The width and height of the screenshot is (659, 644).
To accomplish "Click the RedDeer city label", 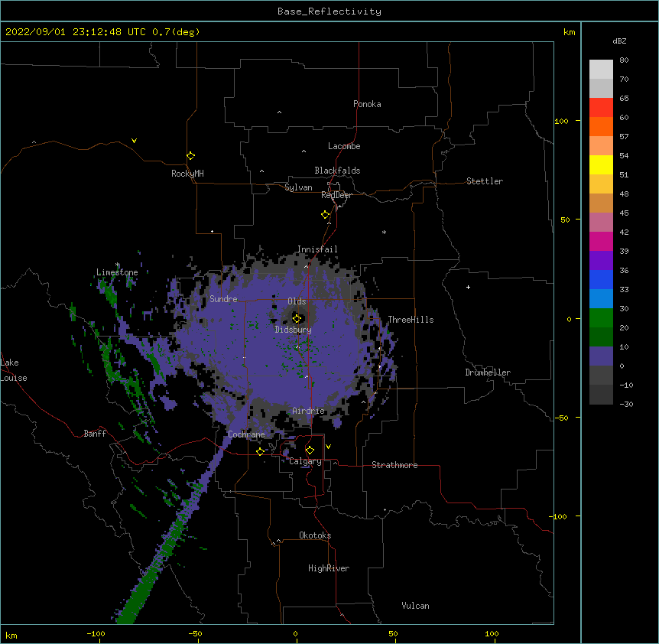I will pyautogui.click(x=336, y=195).
